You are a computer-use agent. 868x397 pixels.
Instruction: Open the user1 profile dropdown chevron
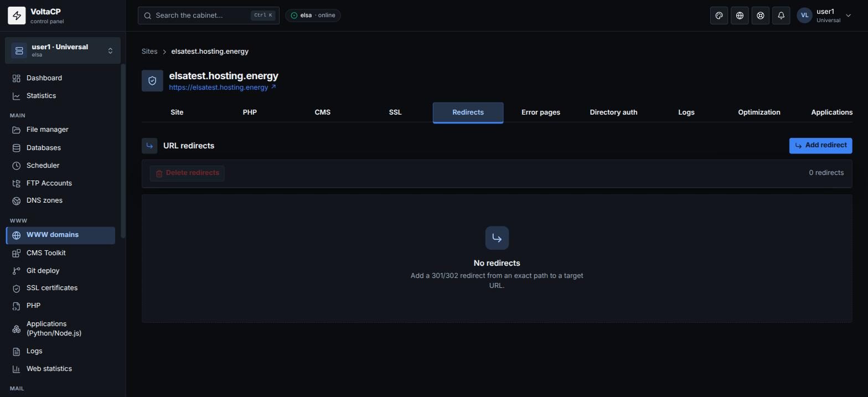(848, 16)
